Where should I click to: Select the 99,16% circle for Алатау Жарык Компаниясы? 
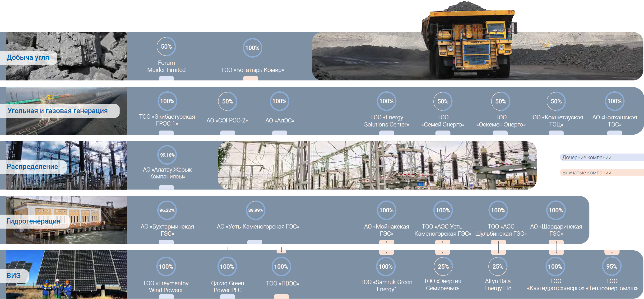[x=167, y=155]
